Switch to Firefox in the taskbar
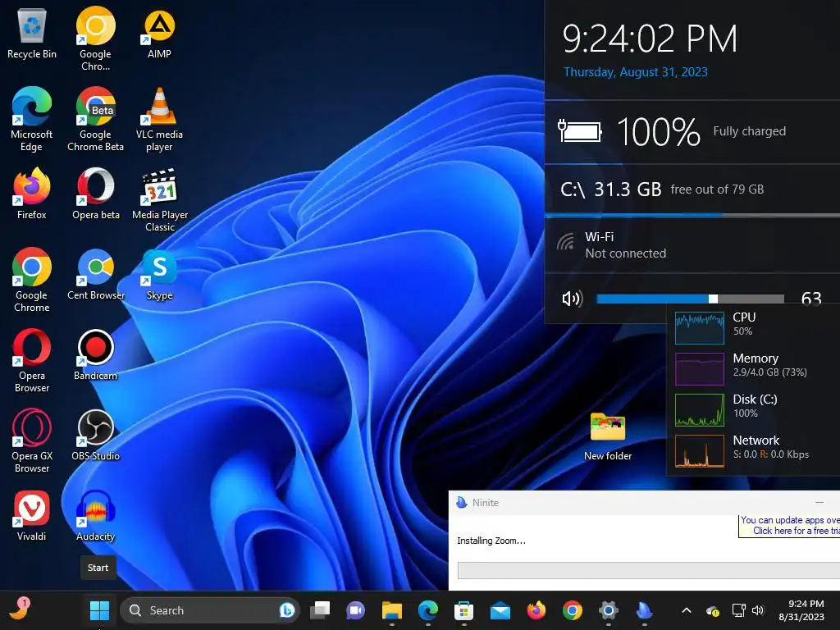This screenshot has height=630, width=840. 536,610
